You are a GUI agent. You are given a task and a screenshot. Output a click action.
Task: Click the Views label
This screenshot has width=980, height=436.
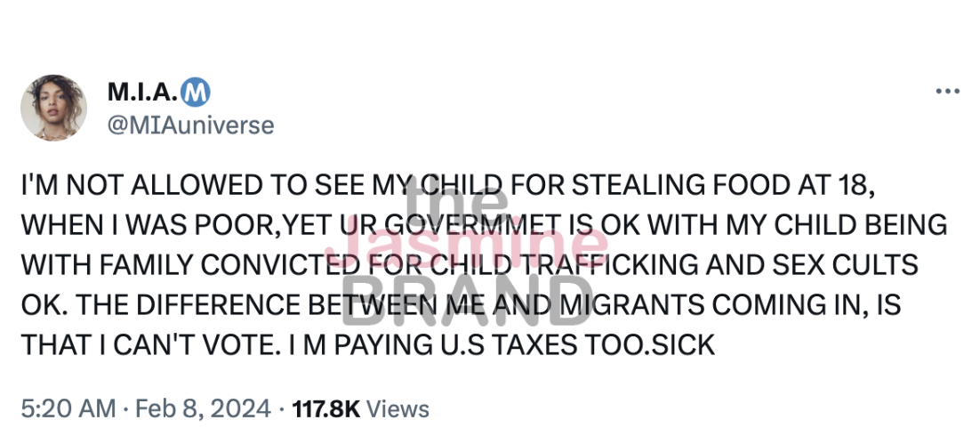pyautogui.click(x=398, y=408)
